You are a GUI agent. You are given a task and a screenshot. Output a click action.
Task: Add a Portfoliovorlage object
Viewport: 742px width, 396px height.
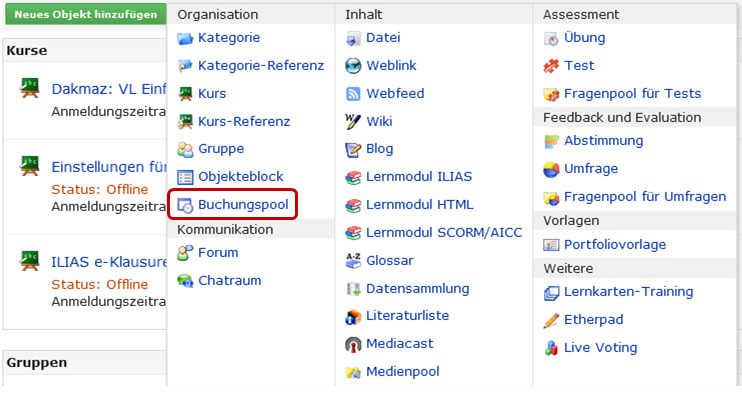pos(615,244)
